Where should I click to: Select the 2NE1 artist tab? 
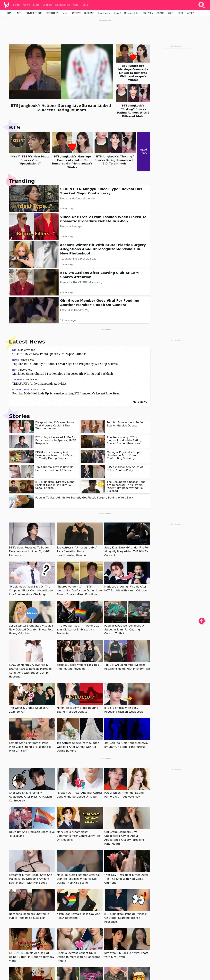(171, 13)
